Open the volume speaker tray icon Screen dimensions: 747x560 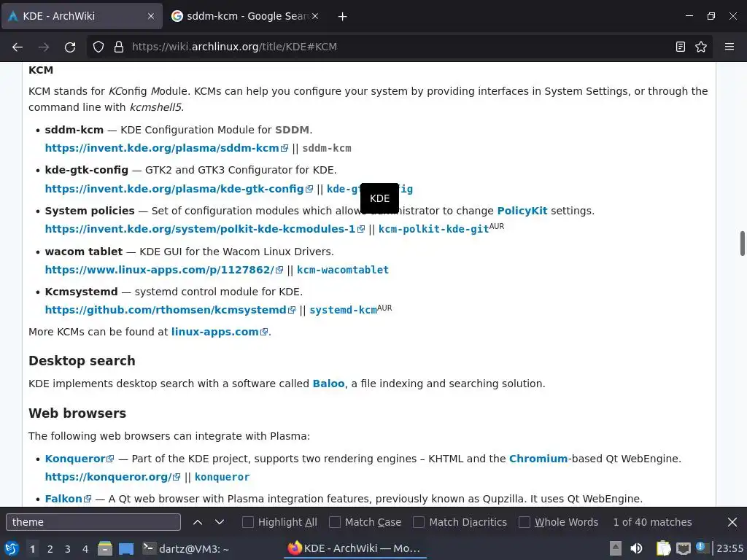coord(636,548)
